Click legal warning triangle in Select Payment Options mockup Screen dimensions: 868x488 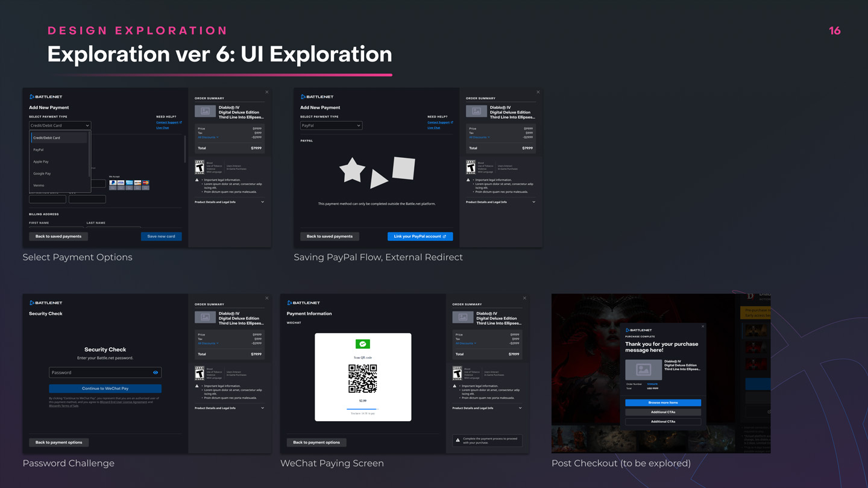coord(197,180)
